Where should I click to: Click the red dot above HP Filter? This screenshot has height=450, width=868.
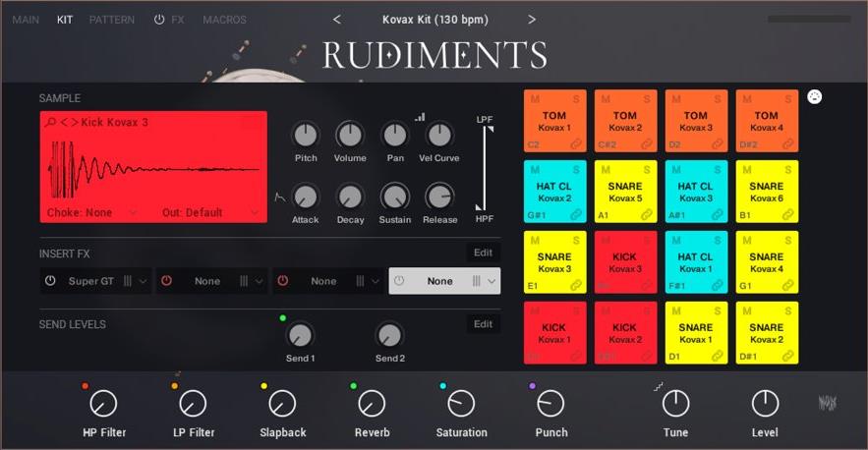[x=85, y=386]
